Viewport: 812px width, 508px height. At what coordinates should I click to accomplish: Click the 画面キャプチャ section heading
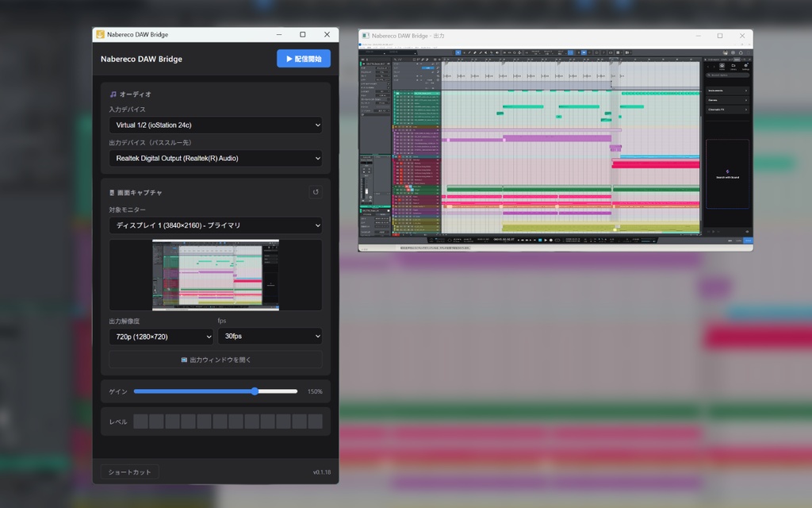click(x=136, y=192)
